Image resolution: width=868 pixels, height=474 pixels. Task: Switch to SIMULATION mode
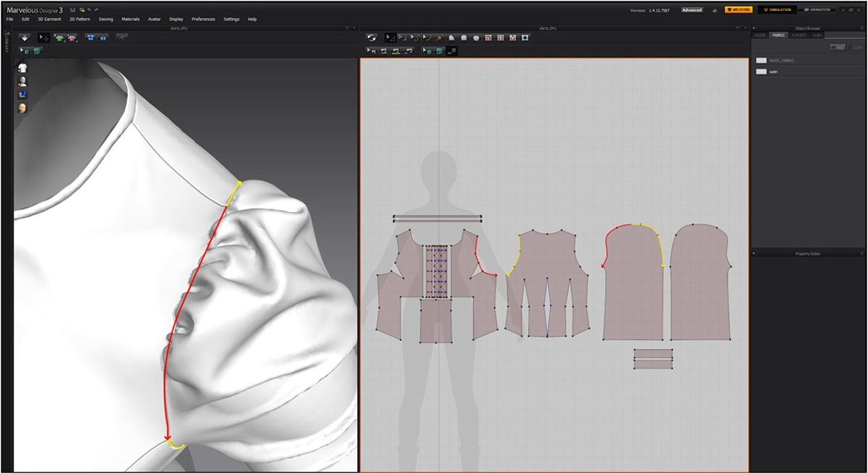coord(777,9)
